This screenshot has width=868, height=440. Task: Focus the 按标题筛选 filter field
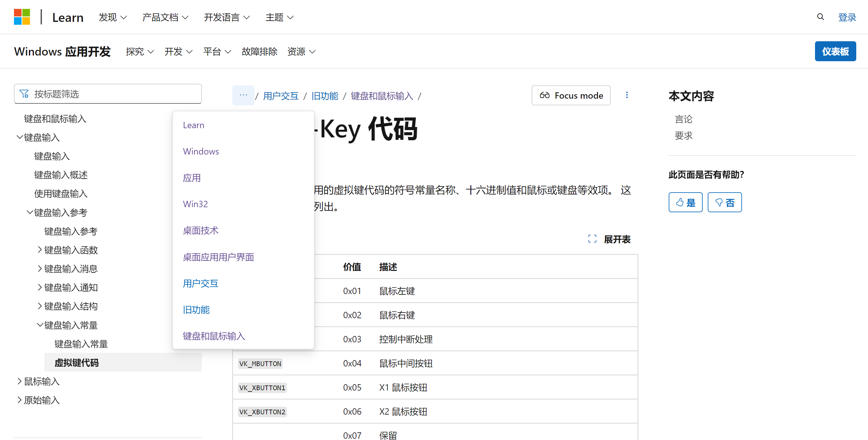pos(108,94)
